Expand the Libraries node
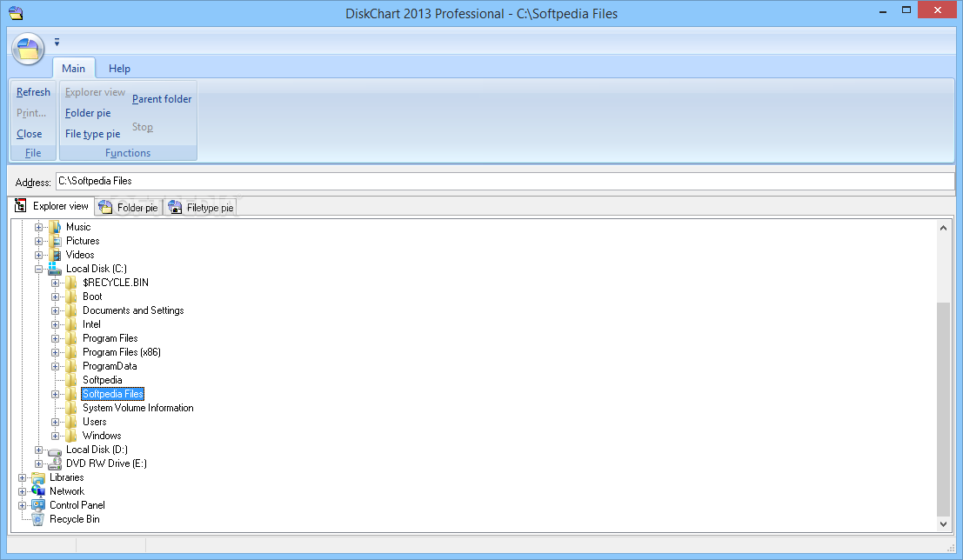The image size is (963, 560). pyautogui.click(x=22, y=477)
